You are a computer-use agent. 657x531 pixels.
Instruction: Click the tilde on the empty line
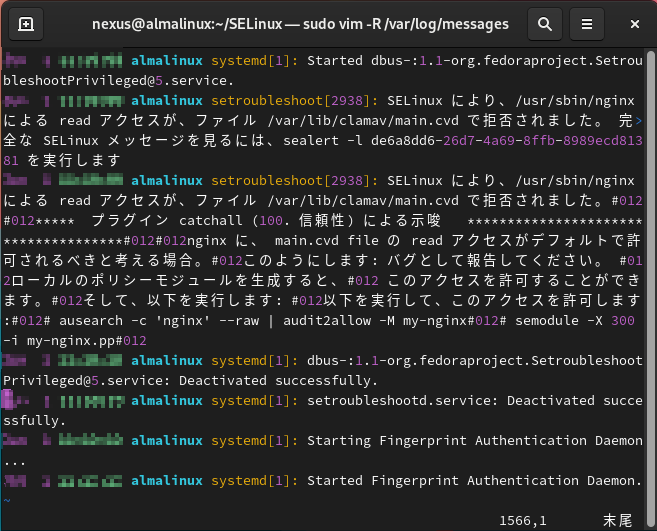(7, 500)
